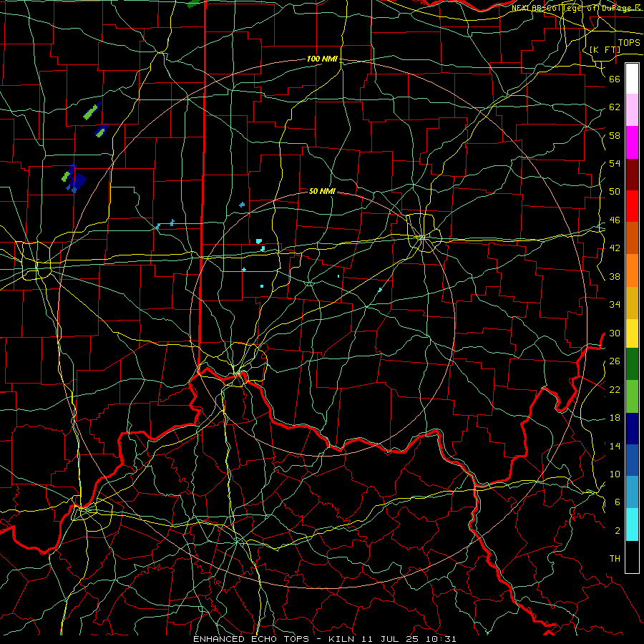Viewport: 644px width, 644px height.
Task: Click the '54' legend value
Action: (x=615, y=163)
